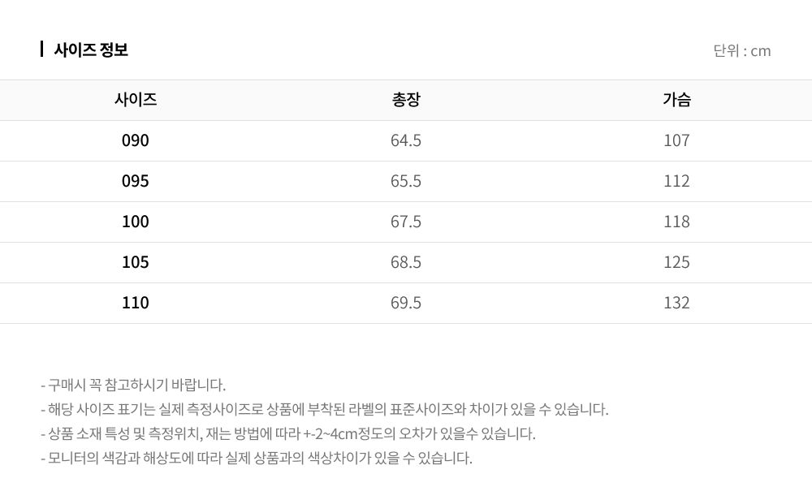This screenshot has width=812, height=504.
Task: Click size 095 row label
Action: 135,181
